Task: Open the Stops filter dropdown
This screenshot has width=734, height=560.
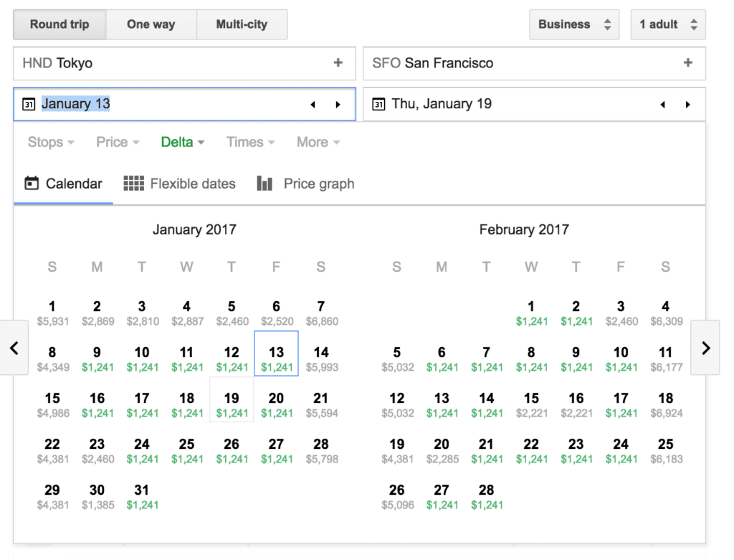Action: pyautogui.click(x=51, y=142)
